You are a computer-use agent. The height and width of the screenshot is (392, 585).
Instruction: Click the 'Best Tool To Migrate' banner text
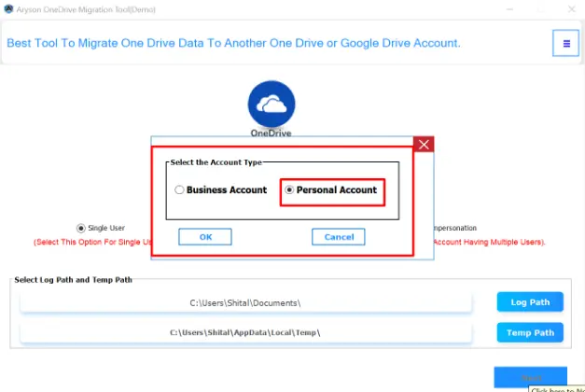point(233,43)
